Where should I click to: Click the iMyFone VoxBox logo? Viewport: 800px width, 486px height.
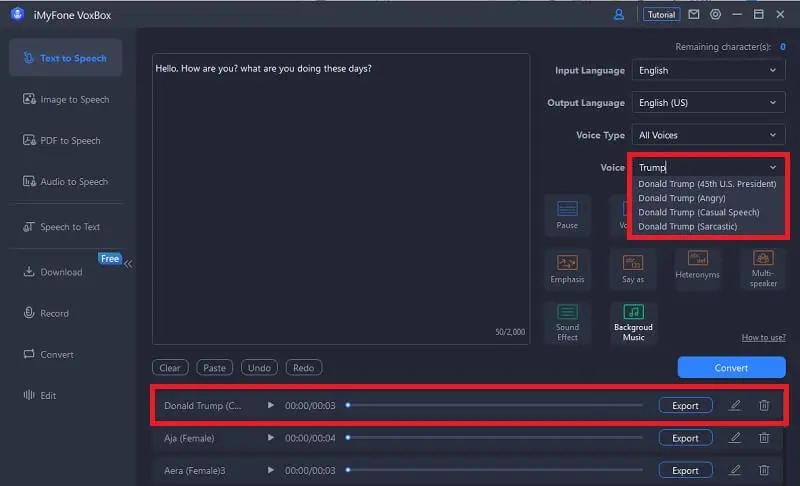(17, 14)
